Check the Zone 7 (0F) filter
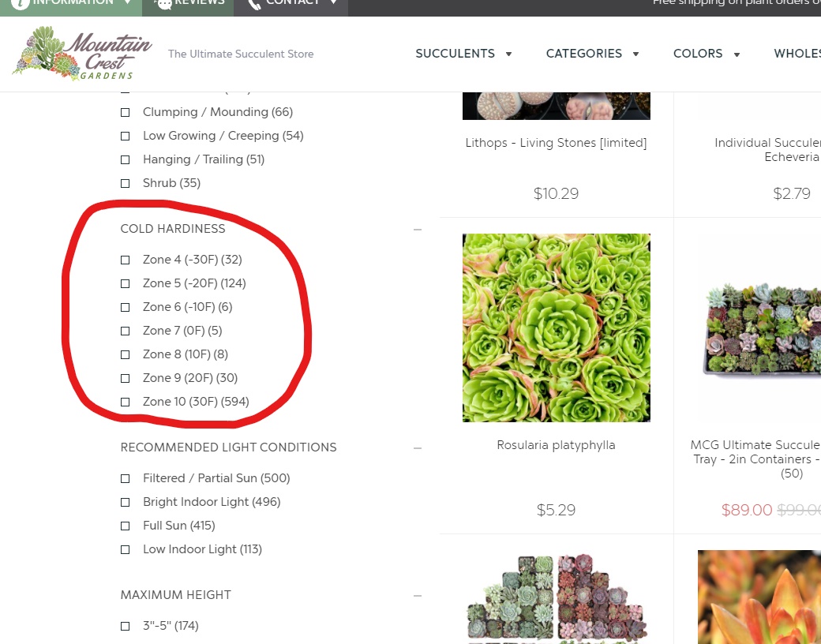The height and width of the screenshot is (644, 821). click(x=126, y=331)
